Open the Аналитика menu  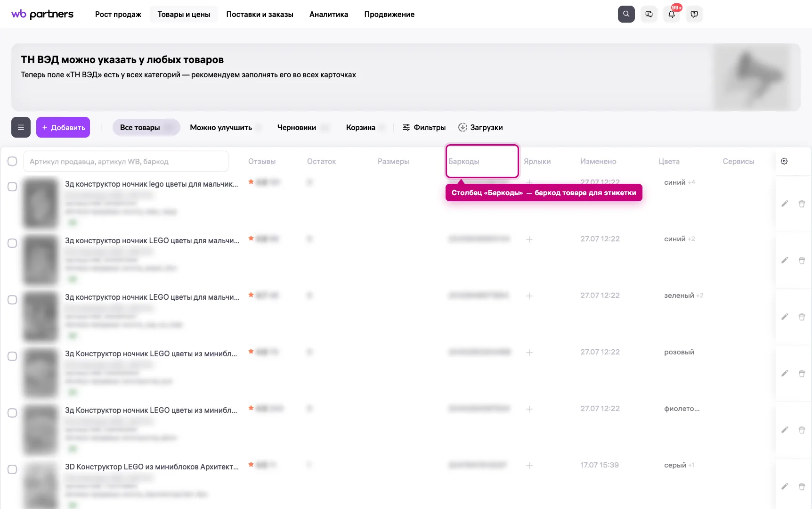point(329,14)
